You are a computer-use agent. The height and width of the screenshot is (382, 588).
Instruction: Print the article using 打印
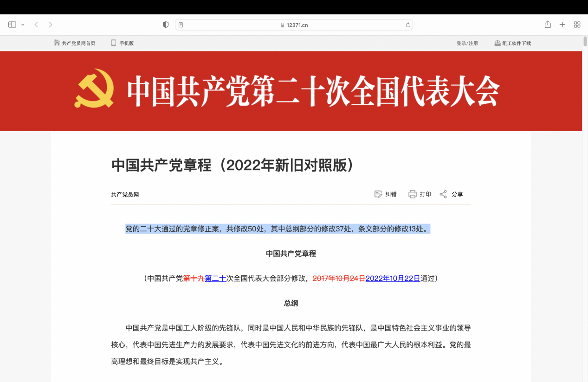tap(420, 194)
